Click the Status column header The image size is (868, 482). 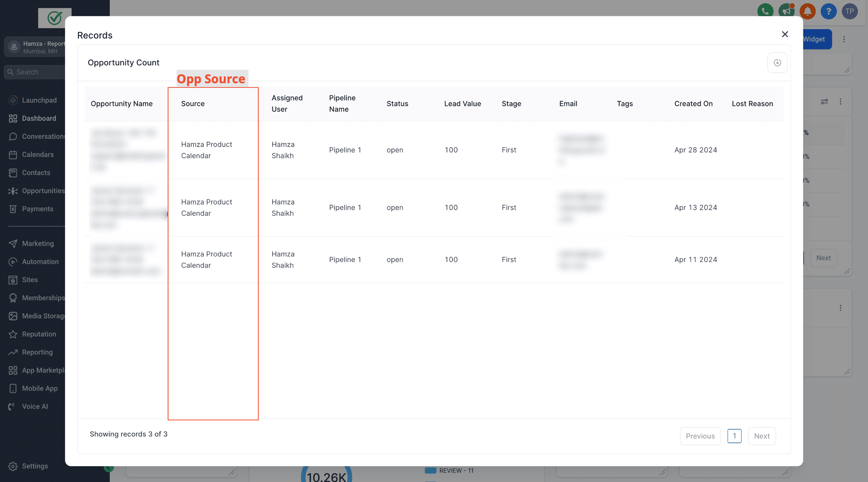(x=397, y=104)
